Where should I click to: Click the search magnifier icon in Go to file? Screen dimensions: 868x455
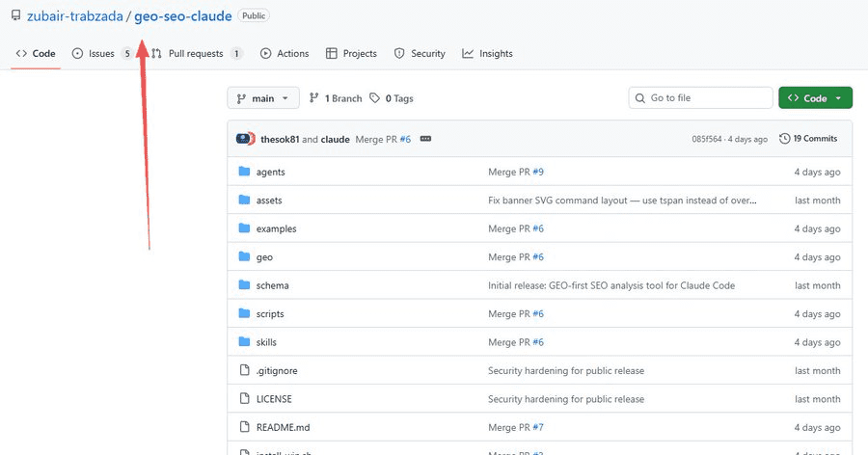click(640, 98)
